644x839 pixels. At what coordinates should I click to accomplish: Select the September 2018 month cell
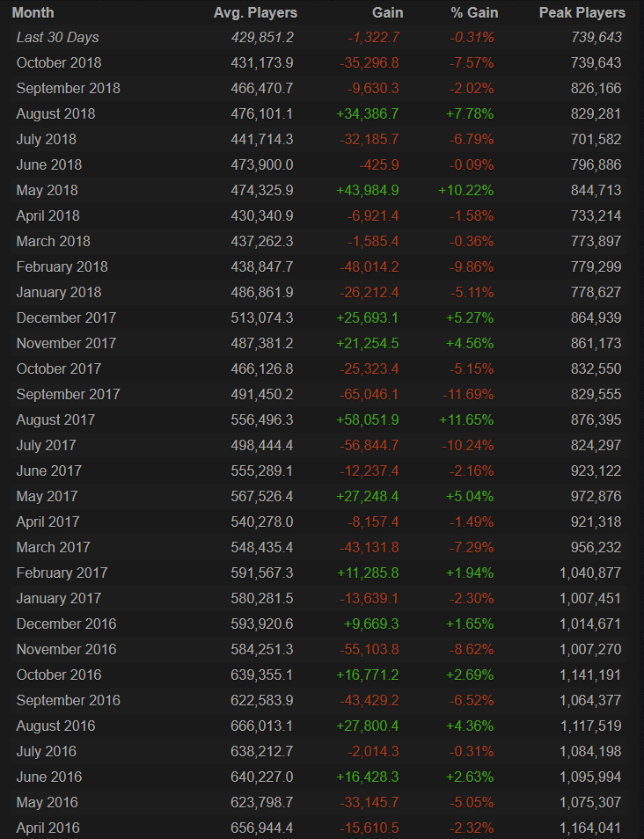(69, 88)
